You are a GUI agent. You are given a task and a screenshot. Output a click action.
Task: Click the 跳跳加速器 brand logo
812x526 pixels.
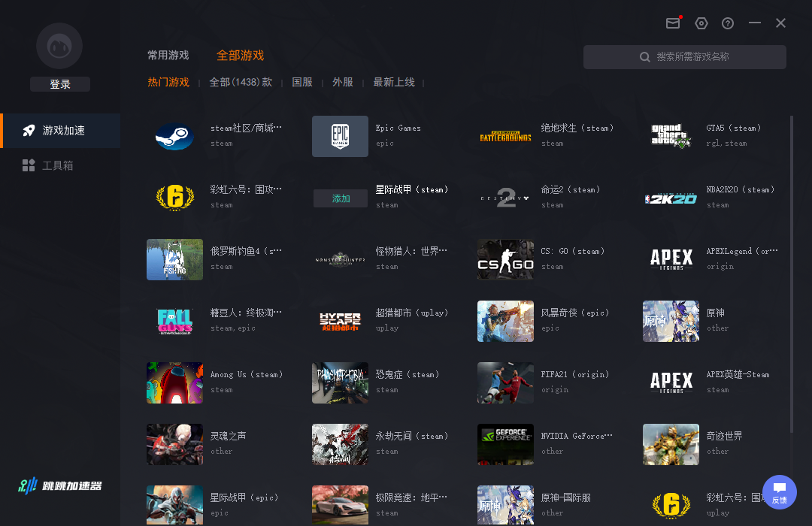pos(60,485)
